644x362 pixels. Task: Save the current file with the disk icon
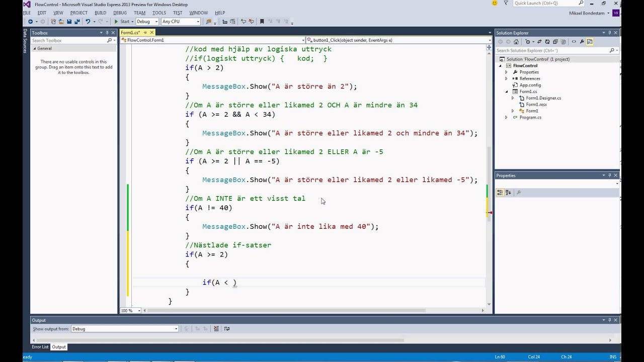(x=69, y=22)
